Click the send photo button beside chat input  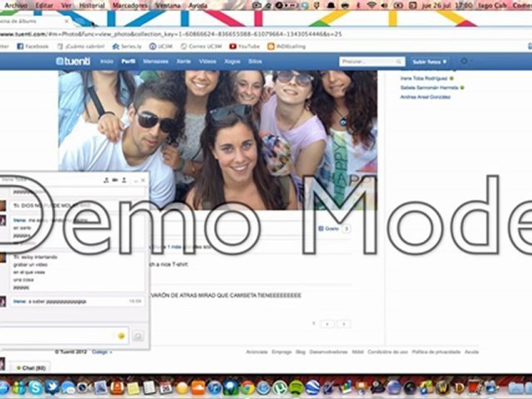pos(137,336)
